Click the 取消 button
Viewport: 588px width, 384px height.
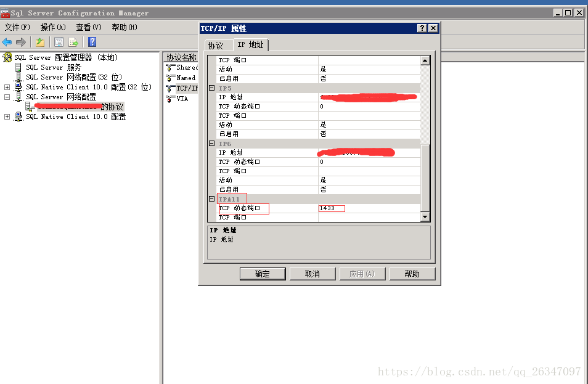click(x=312, y=274)
